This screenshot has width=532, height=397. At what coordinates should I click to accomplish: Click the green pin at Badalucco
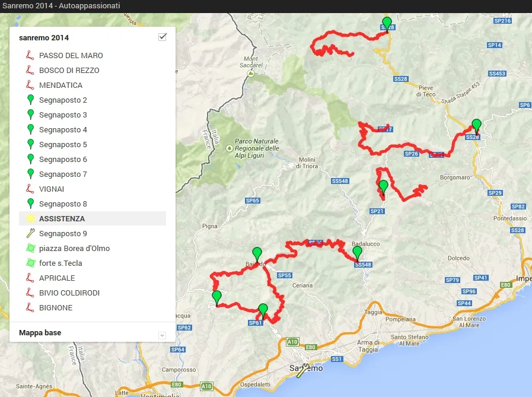pos(357,253)
